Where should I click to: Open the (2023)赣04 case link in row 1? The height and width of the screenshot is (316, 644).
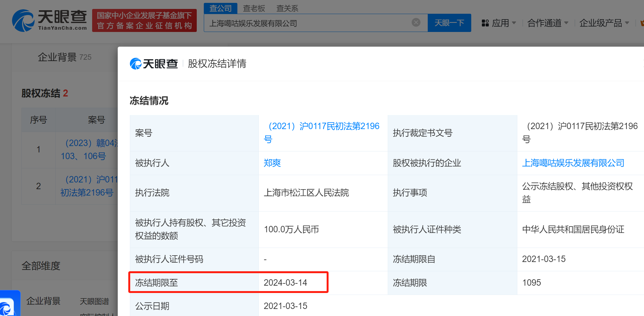(89, 150)
